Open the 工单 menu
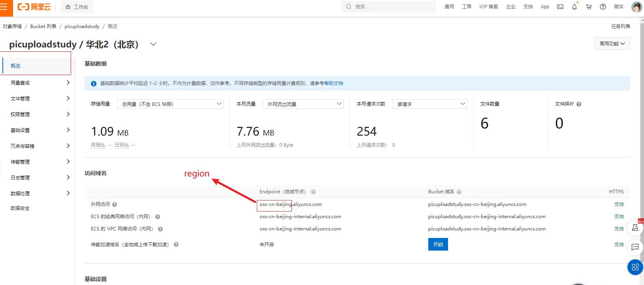This screenshot has width=644, height=285. click(x=467, y=7)
